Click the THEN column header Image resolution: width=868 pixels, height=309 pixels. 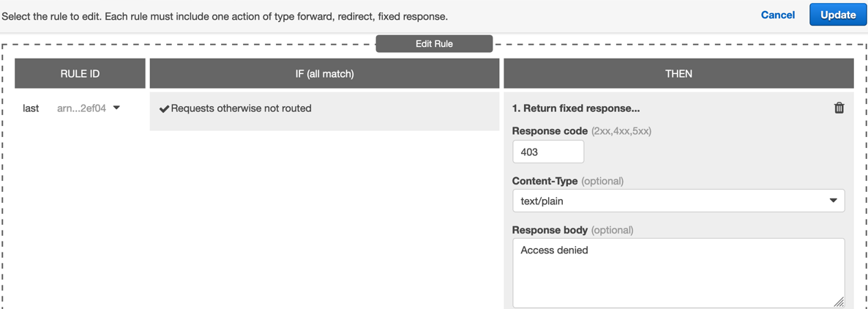pos(678,74)
